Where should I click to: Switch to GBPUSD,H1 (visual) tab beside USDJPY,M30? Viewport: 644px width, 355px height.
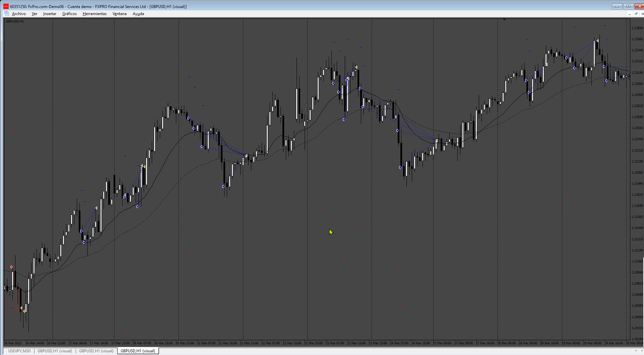click(x=55, y=351)
